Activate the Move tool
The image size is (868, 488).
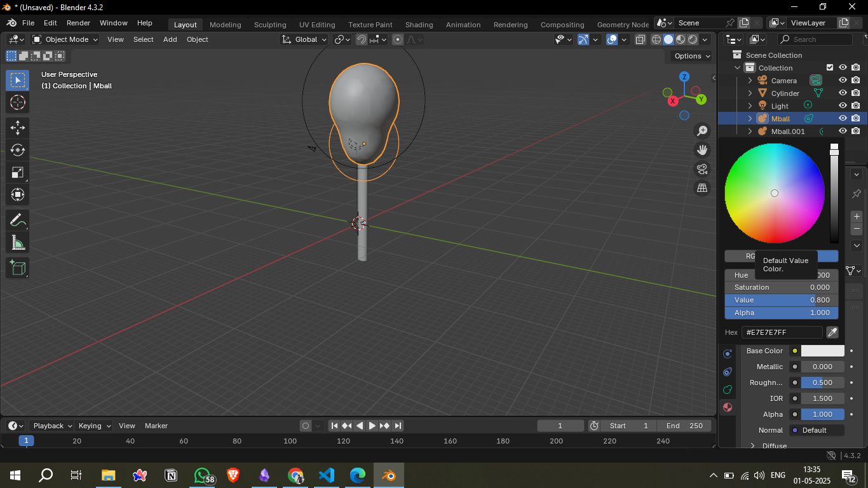tap(18, 128)
